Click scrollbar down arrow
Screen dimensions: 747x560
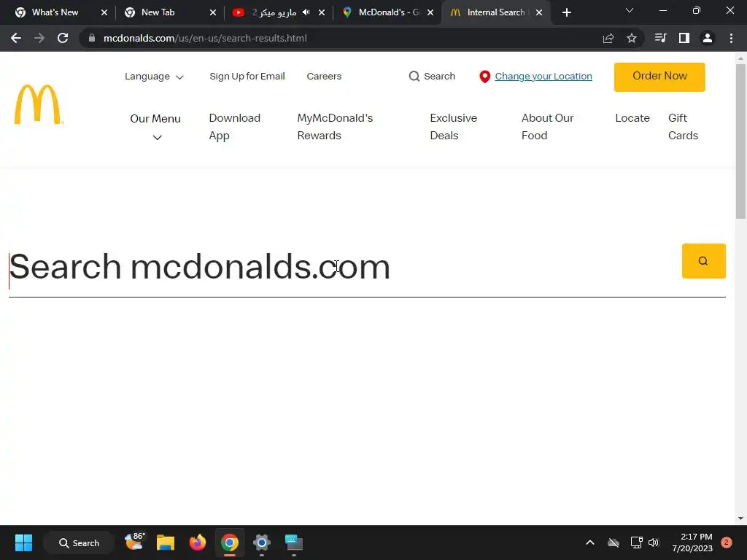point(741,518)
